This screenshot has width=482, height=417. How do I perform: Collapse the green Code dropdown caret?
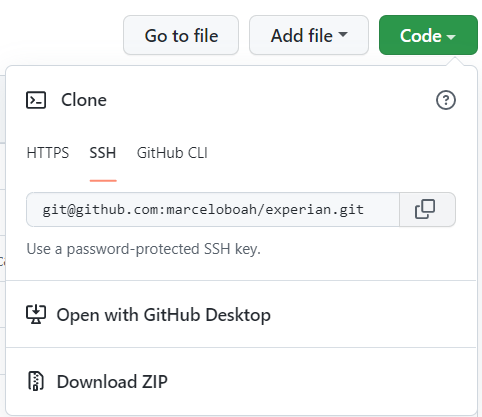click(451, 37)
